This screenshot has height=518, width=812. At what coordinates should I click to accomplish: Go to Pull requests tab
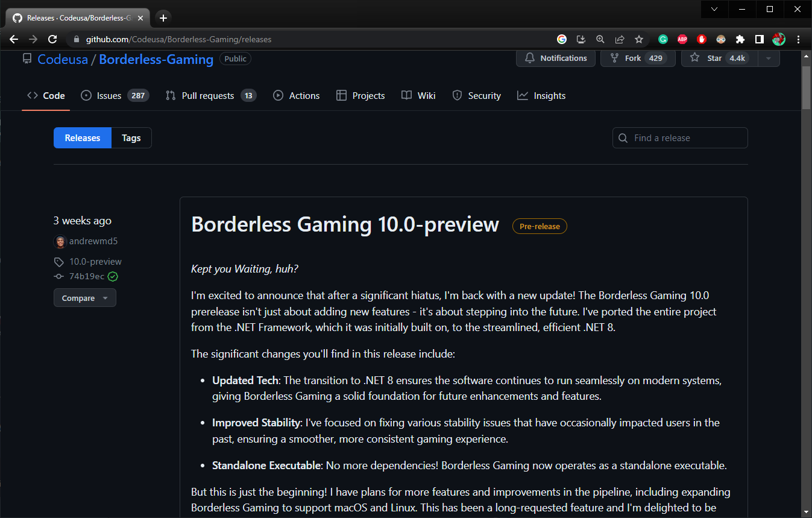click(211, 96)
